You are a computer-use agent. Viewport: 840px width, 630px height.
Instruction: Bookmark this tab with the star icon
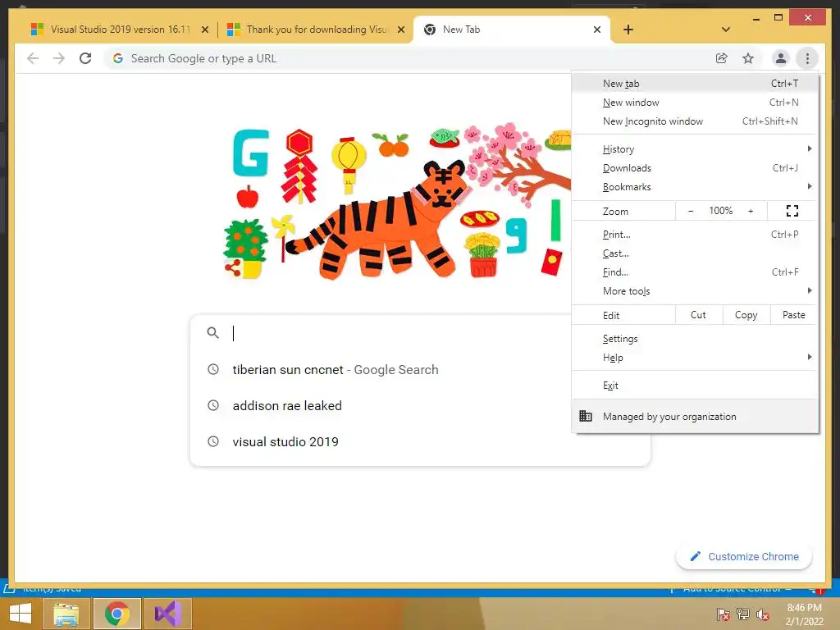pyautogui.click(x=748, y=58)
